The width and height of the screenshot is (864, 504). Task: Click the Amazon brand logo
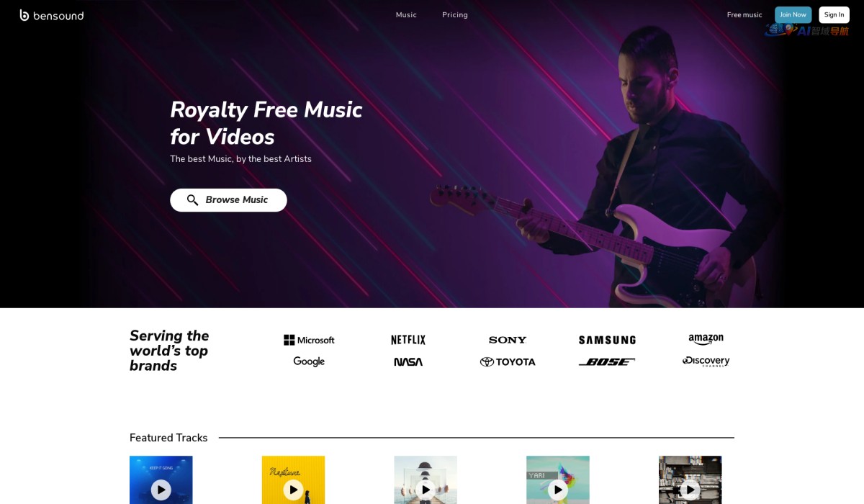coord(706,340)
